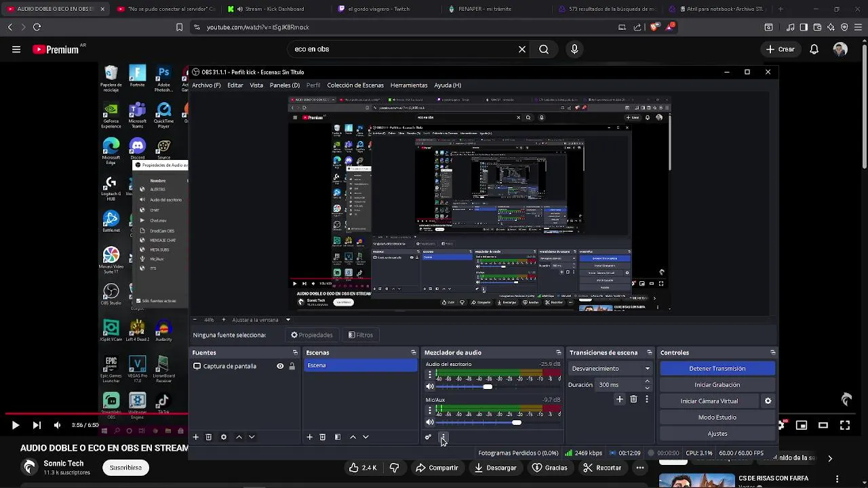Screen dimensions: 868x488
Task: Click Detener Transmisión button
Action: 717,369
